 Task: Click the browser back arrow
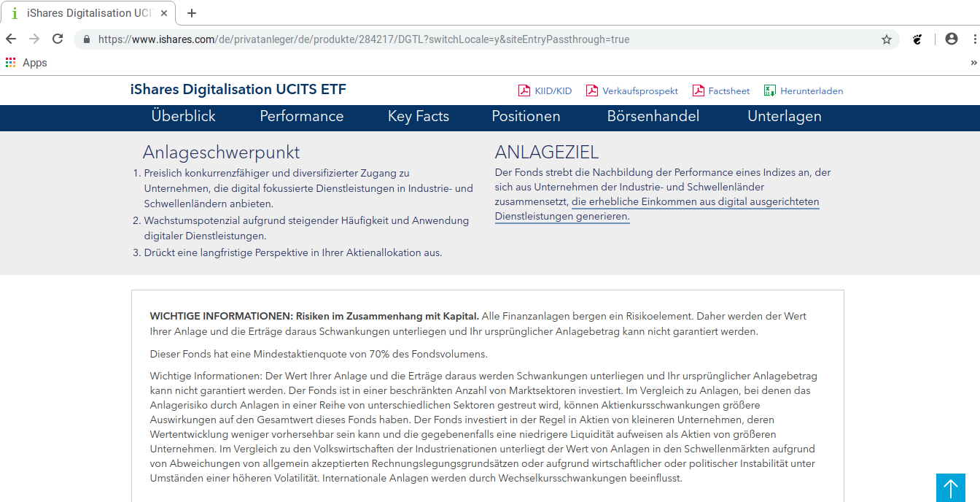tap(11, 39)
